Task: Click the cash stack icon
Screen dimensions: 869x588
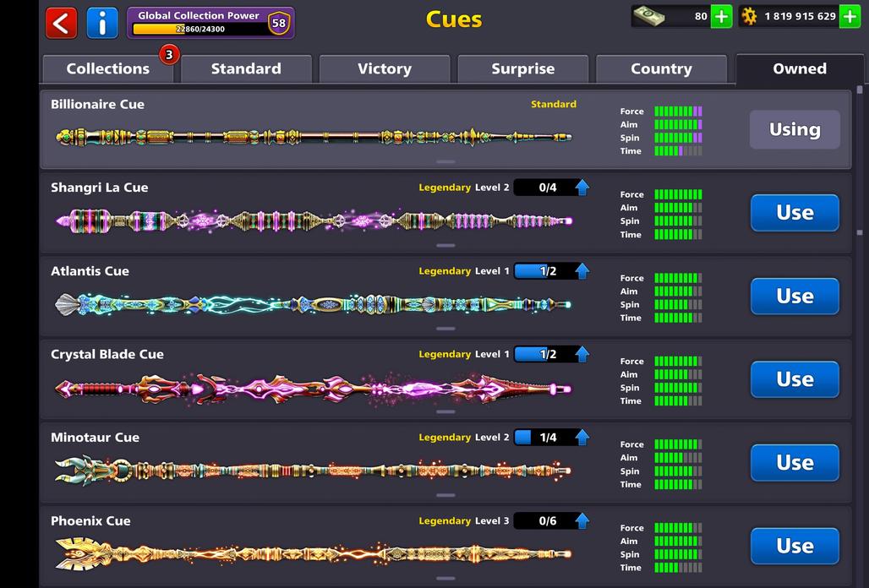Action: click(x=648, y=16)
